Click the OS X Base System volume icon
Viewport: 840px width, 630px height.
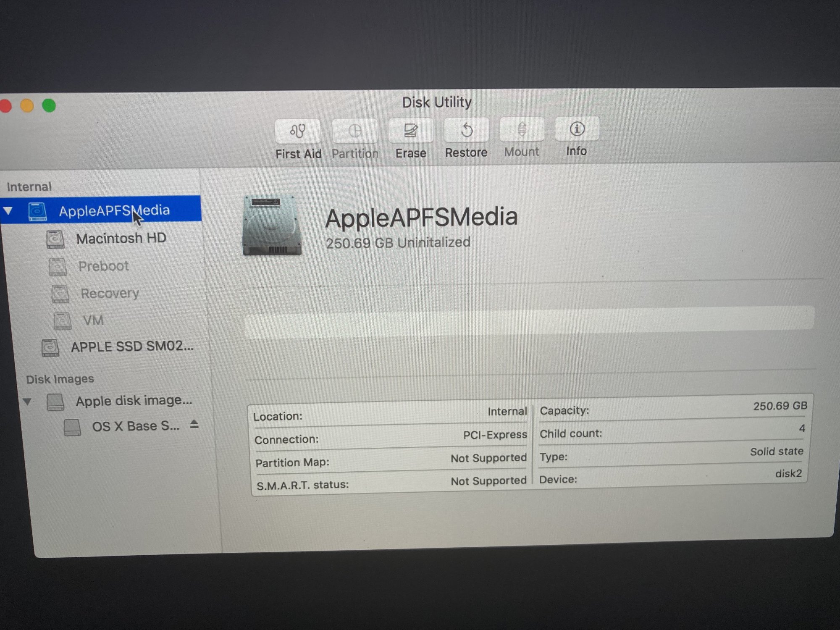point(72,427)
